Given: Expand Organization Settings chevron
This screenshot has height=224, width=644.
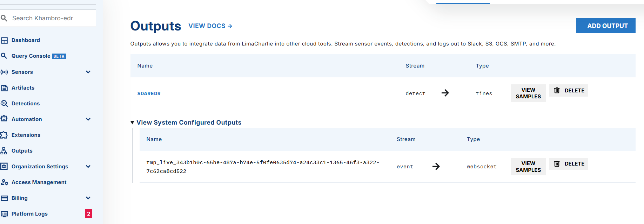Looking at the screenshot, I should click(x=88, y=167).
